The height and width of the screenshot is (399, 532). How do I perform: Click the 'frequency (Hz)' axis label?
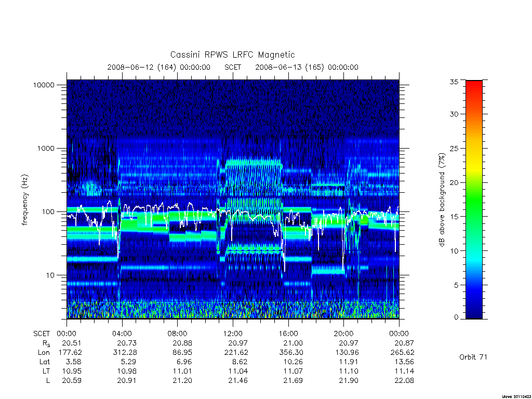coord(25,200)
